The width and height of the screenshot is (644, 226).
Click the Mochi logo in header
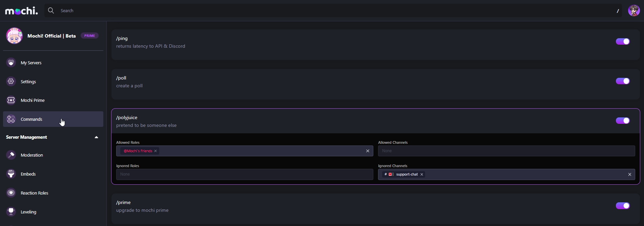point(21,11)
